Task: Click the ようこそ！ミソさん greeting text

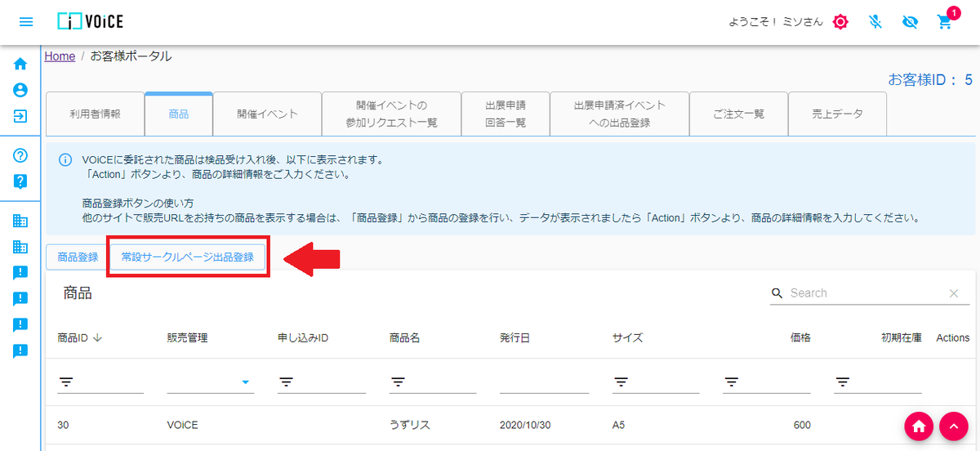Action: (x=776, y=22)
